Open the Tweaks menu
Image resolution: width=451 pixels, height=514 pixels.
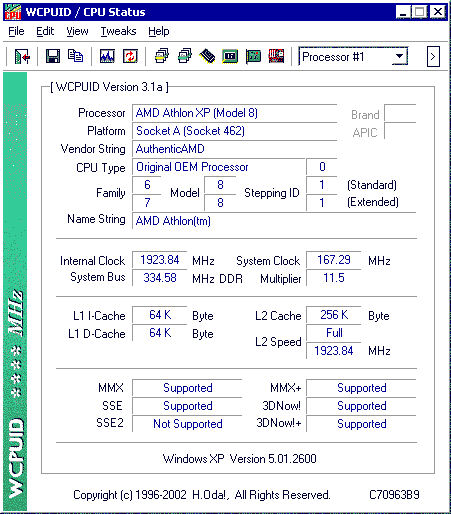(118, 31)
